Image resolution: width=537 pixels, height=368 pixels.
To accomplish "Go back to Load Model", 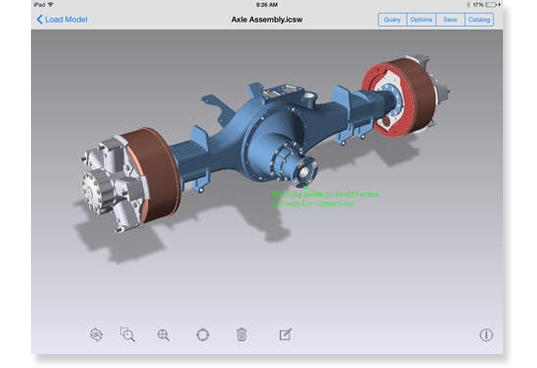I will point(62,20).
